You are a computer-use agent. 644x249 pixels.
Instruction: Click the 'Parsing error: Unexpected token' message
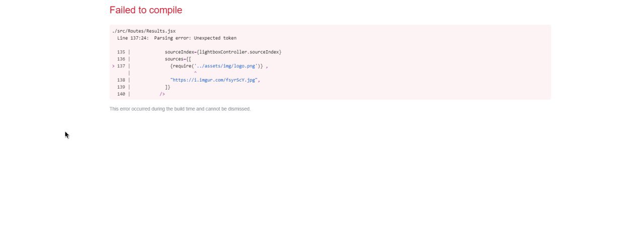[x=195, y=38]
